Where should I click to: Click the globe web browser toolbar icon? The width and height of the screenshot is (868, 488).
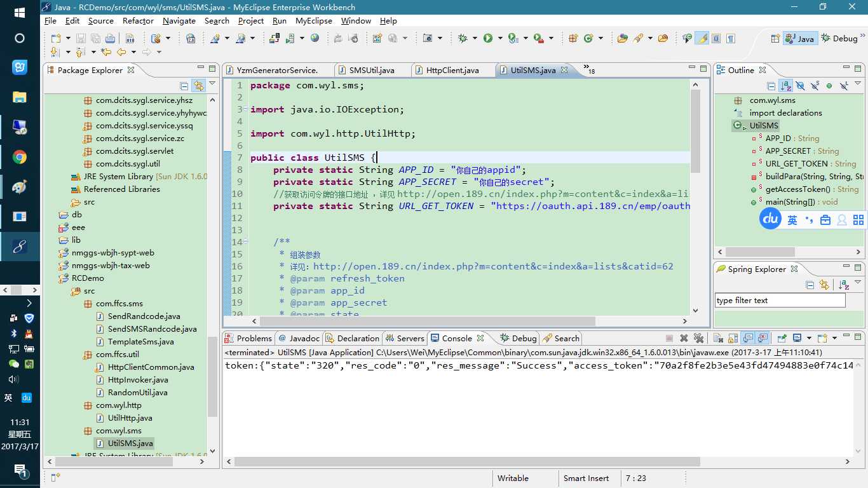tap(315, 38)
